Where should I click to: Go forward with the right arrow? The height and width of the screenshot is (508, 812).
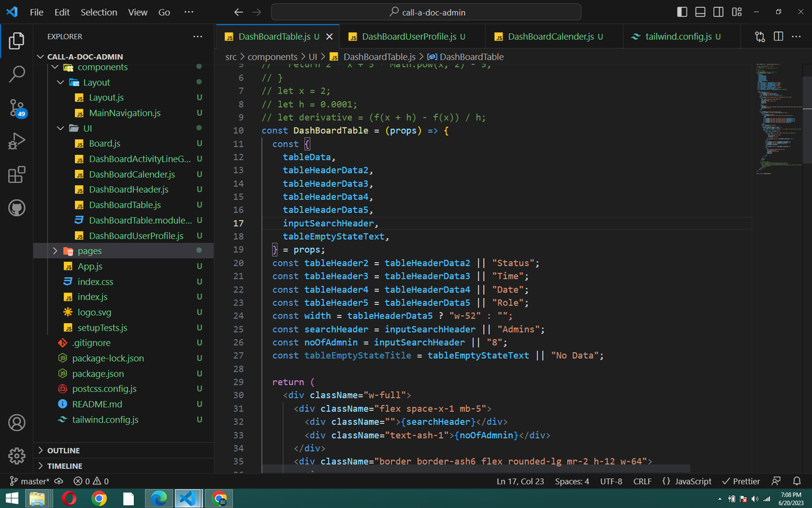point(256,12)
